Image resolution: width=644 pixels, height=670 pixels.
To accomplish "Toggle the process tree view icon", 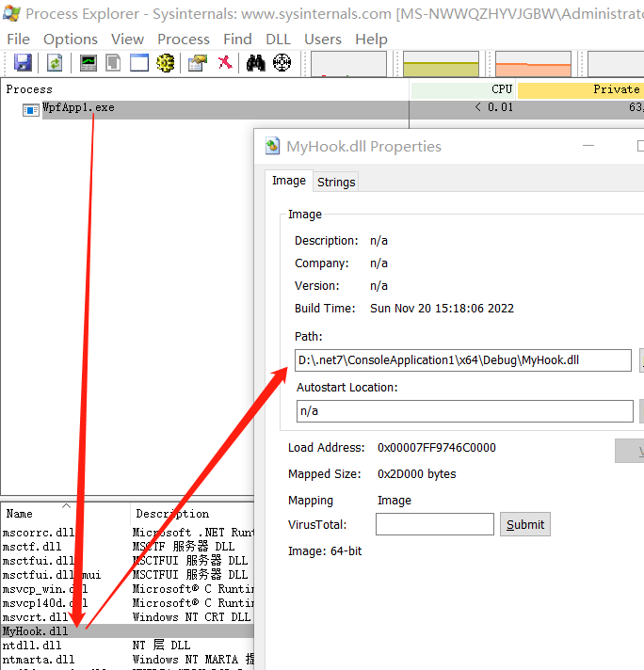I will [x=113, y=63].
